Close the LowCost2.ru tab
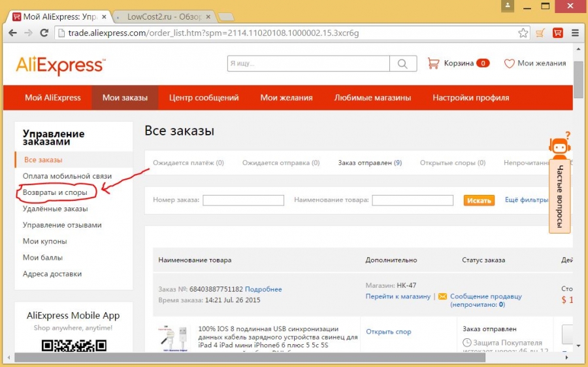 tap(208, 17)
